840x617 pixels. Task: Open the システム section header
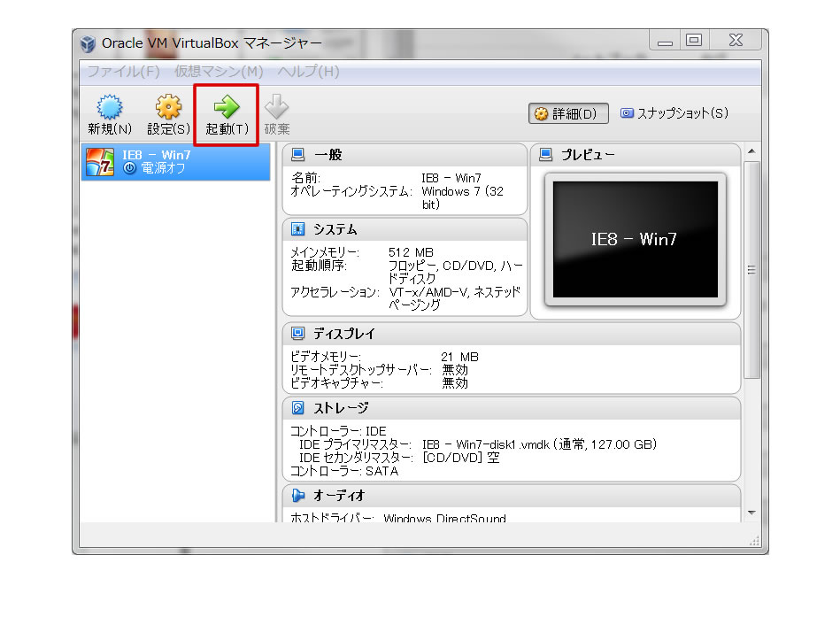click(405, 229)
